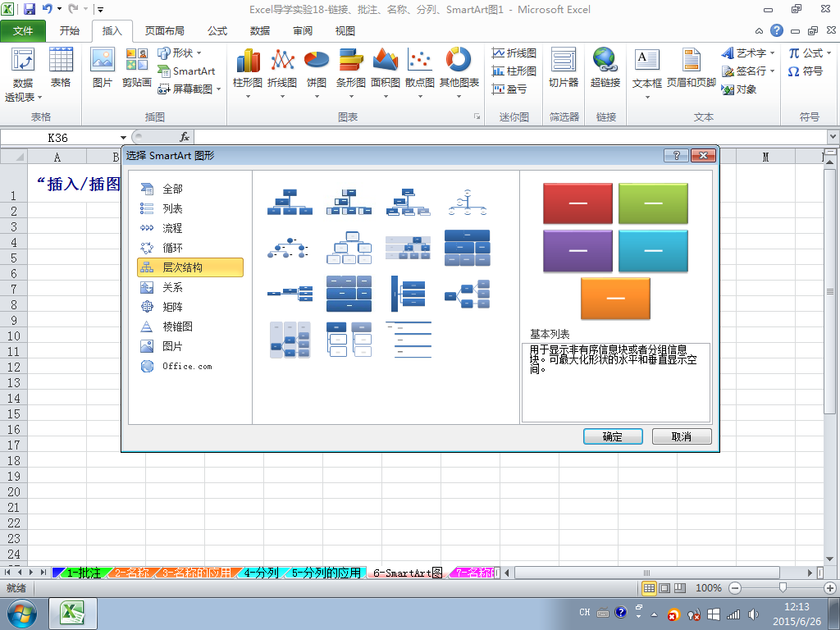Screen dimensions: 840x630
Task: Choose the first organization chart layout
Action: (x=290, y=202)
